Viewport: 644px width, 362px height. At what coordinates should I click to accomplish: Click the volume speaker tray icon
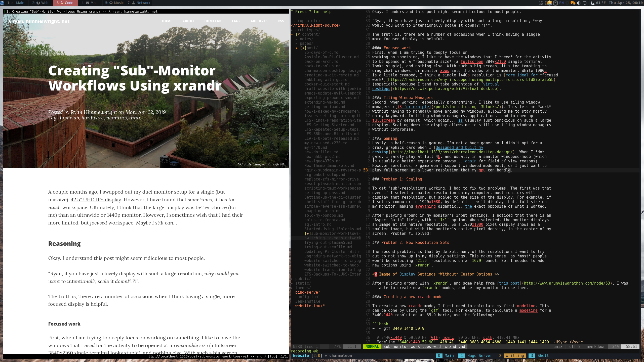[579, 3]
